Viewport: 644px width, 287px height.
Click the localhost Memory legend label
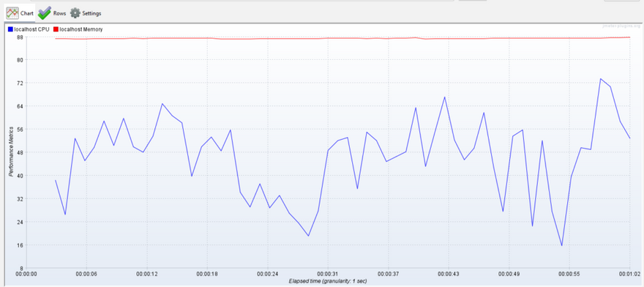point(81,29)
